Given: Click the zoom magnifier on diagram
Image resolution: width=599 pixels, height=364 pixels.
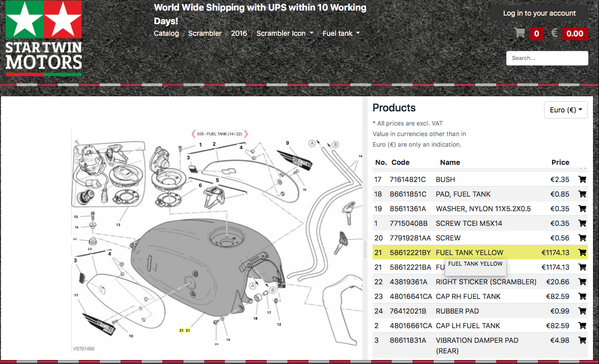Looking at the screenshot, I should [x=77, y=142].
